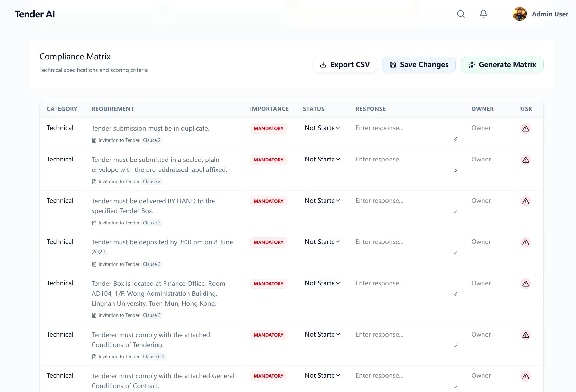Viewport: 576px width, 392px height.
Task: Open status dropdown for 8 June deadline row
Action: point(322,242)
